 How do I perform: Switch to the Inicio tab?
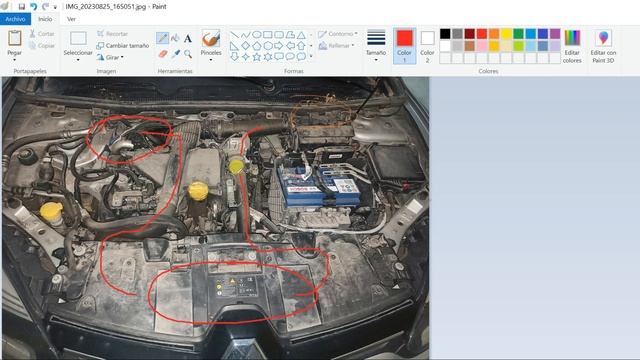(45, 19)
